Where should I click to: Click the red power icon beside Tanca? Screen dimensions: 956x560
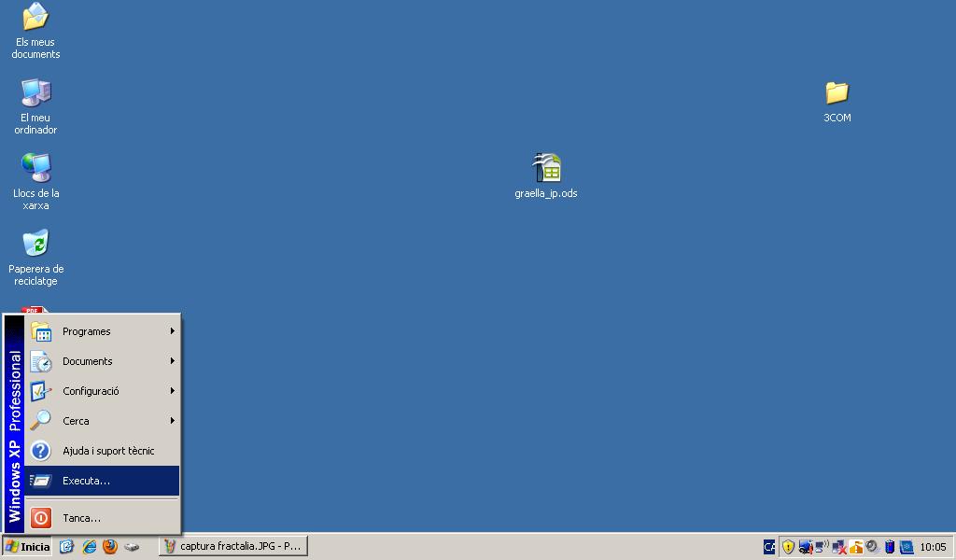[x=41, y=518]
